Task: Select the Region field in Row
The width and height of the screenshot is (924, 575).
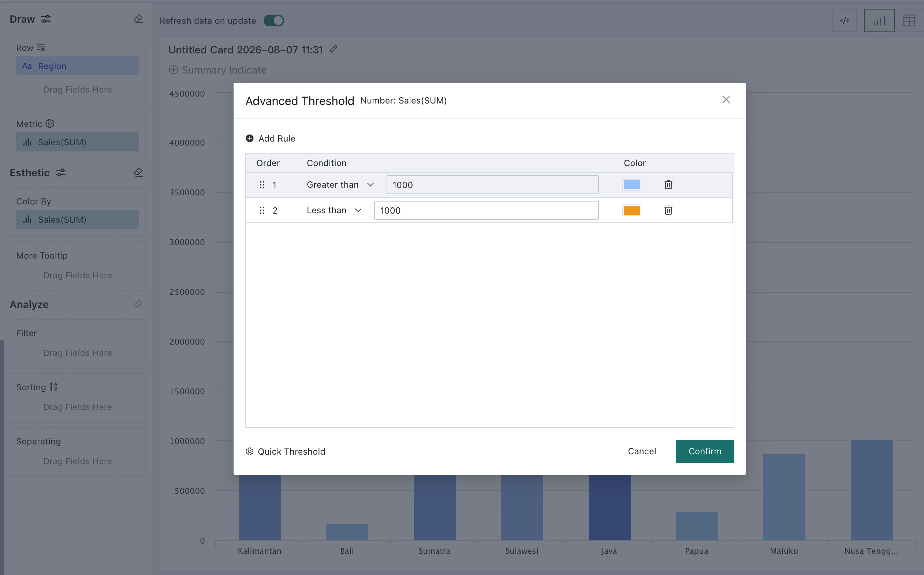Action: click(78, 66)
